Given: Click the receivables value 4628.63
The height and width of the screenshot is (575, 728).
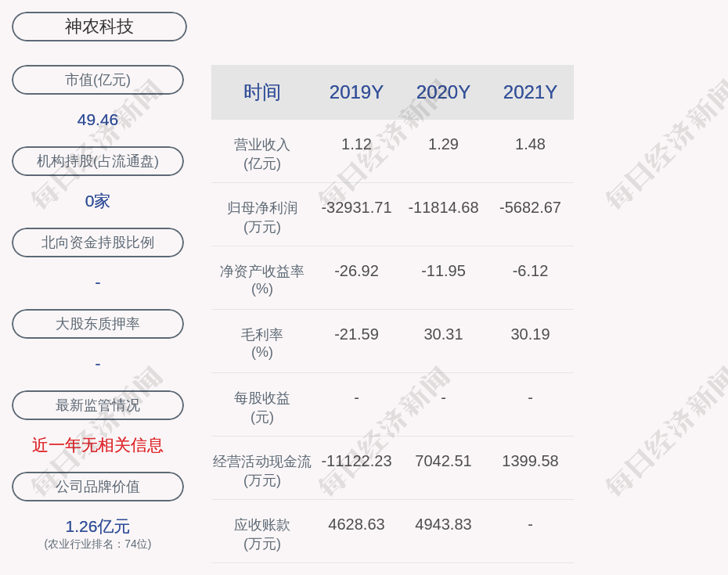Looking at the screenshot, I should (356, 524).
